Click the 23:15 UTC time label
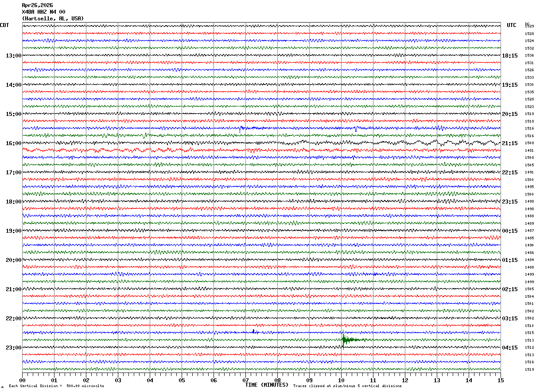The image size is (536, 392). [x=509, y=202]
